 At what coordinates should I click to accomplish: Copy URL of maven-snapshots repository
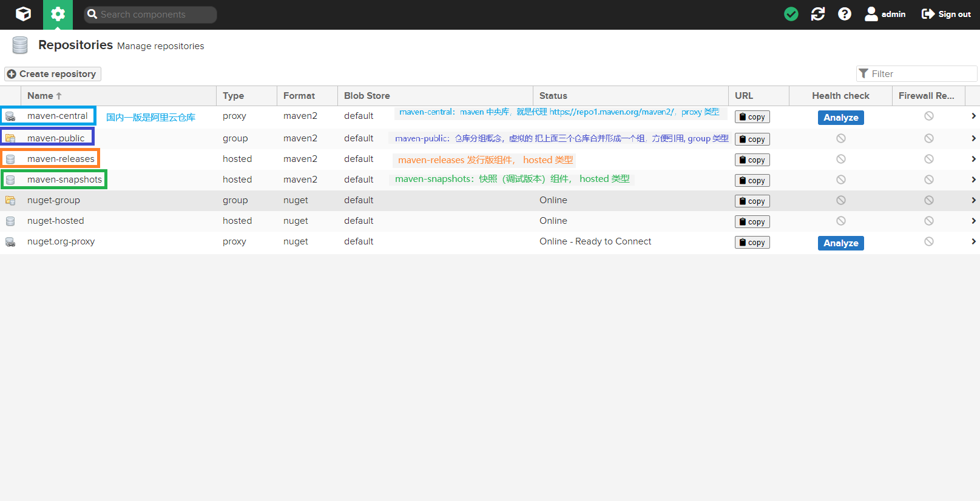(x=752, y=181)
